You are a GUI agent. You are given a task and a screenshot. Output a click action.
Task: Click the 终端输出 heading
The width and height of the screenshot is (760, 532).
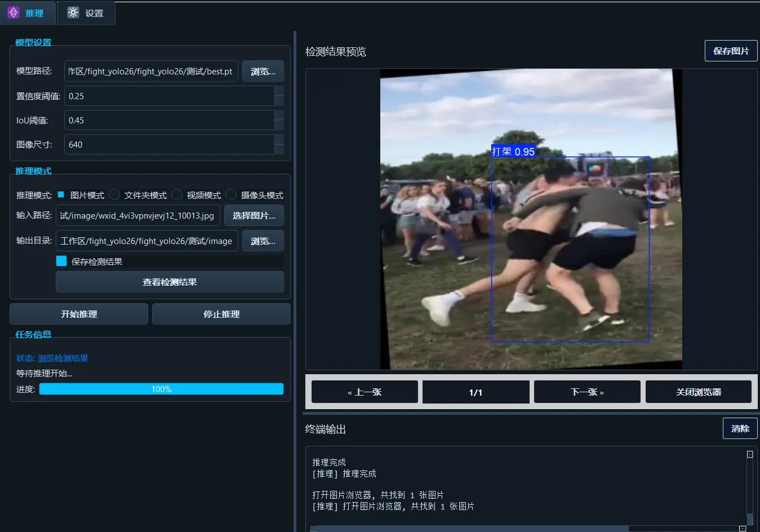[326, 429]
